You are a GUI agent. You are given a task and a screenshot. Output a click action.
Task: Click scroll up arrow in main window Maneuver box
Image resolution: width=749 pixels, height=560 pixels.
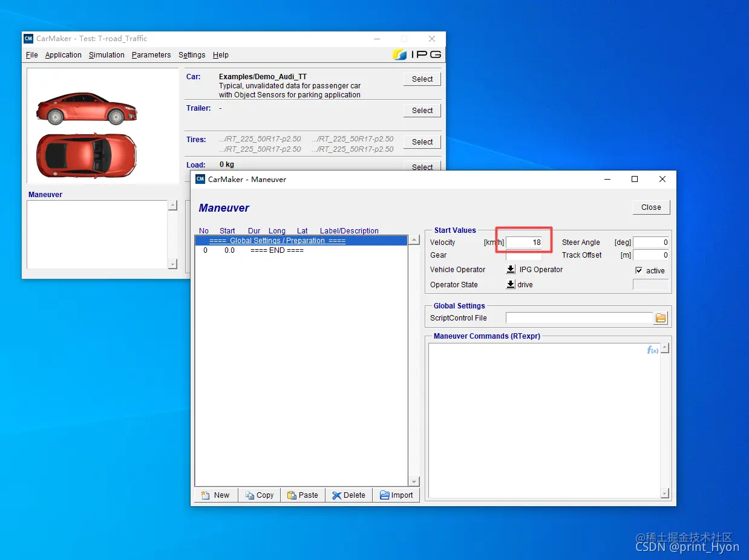pyautogui.click(x=172, y=206)
